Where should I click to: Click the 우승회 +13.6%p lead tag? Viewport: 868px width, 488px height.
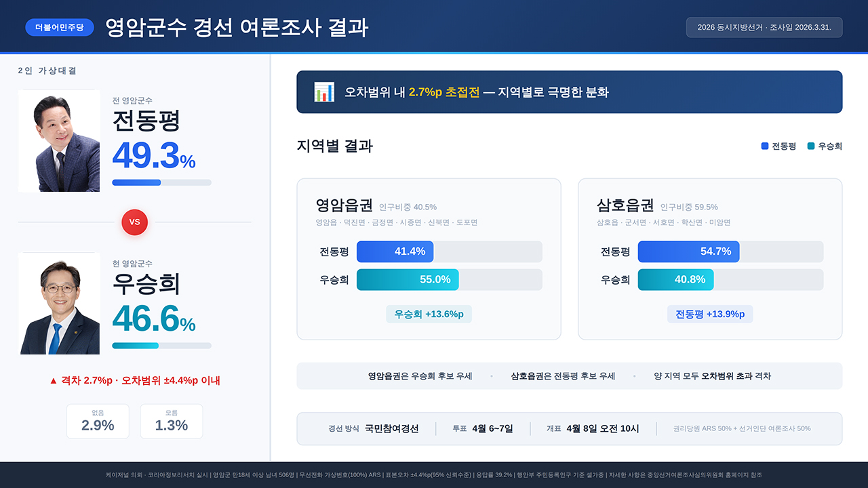coord(429,314)
